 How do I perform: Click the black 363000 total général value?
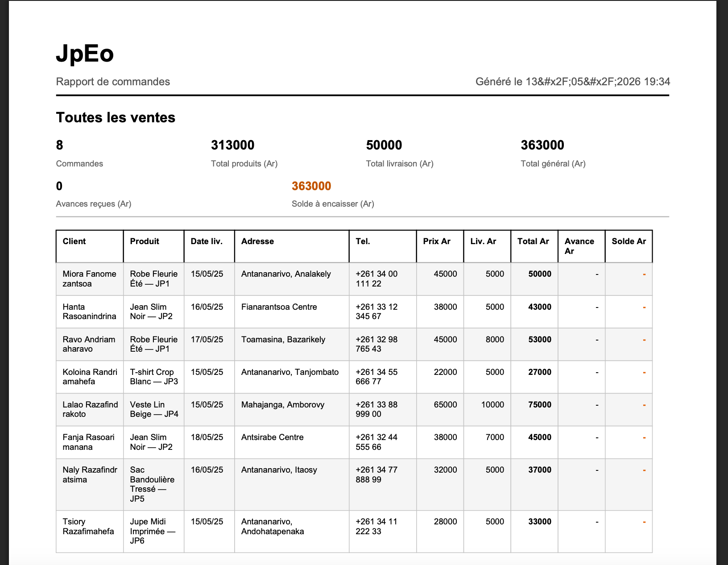[542, 145]
